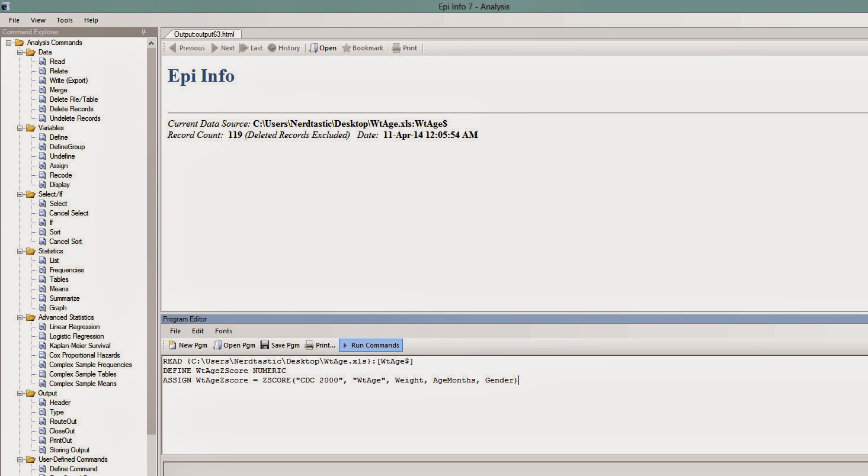Run Commands in the Program Editor
This screenshot has height=476, width=868.
coord(371,345)
